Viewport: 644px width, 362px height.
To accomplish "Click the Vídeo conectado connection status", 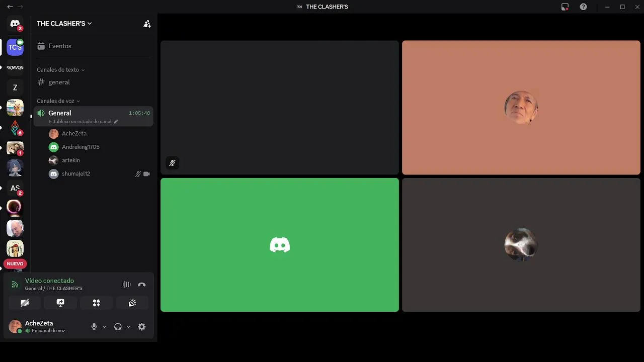I will coord(49,281).
